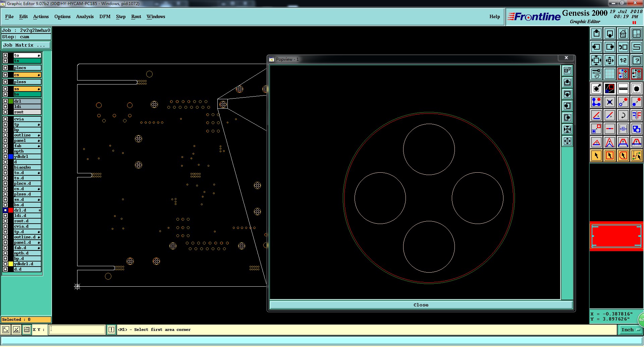Toggle the checkbox for layer 'to'
The image size is (644, 347).
point(5,55)
